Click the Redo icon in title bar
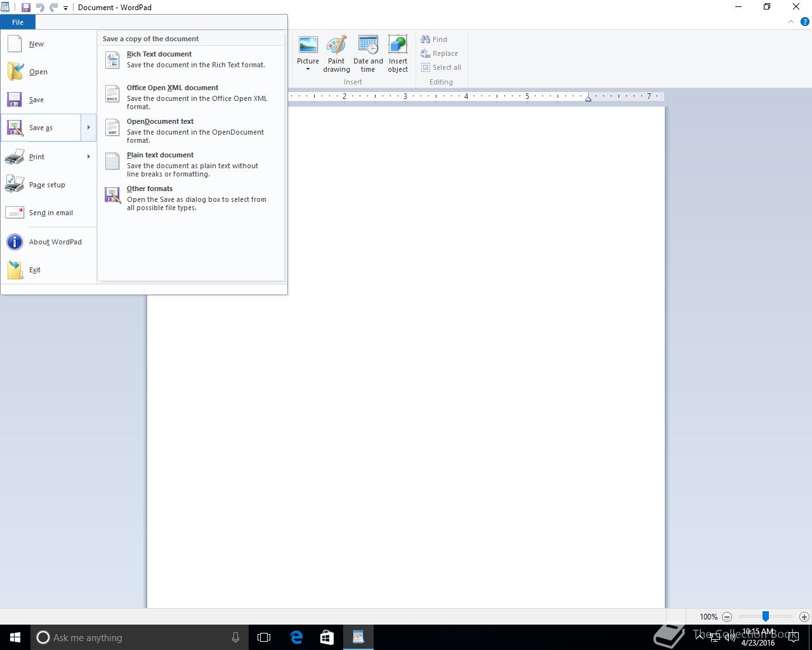812x650 pixels. coord(54,8)
